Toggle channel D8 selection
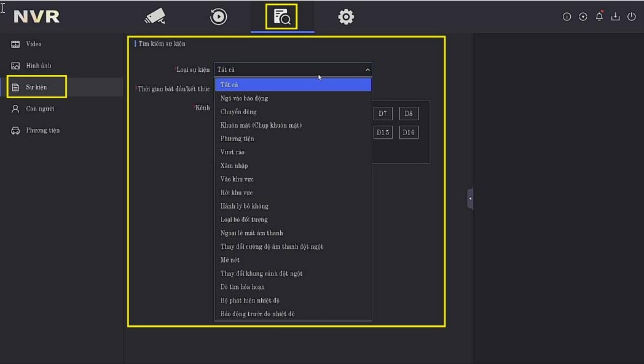644x364 pixels. (x=409, y=114)
